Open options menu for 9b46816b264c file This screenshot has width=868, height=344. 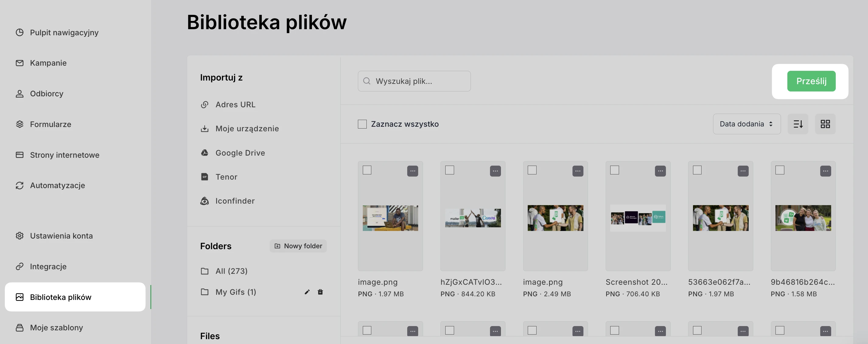[x=825, y=171]
